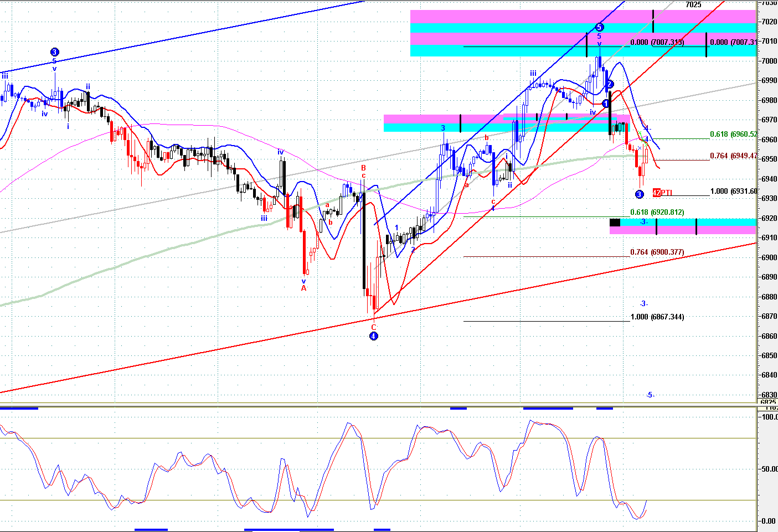
Task: Select the circled 3 marker beside PTI label
Action: click(639, 194)
